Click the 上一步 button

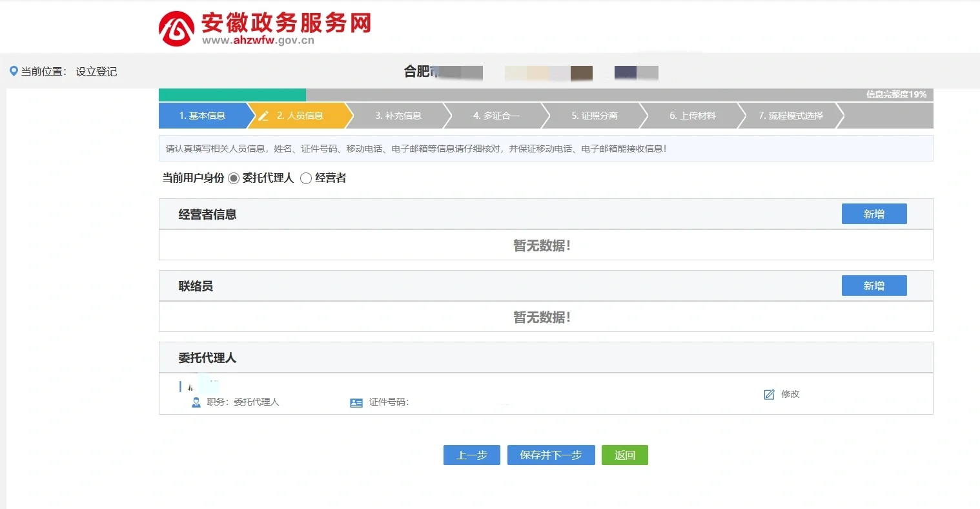point(472,455)
